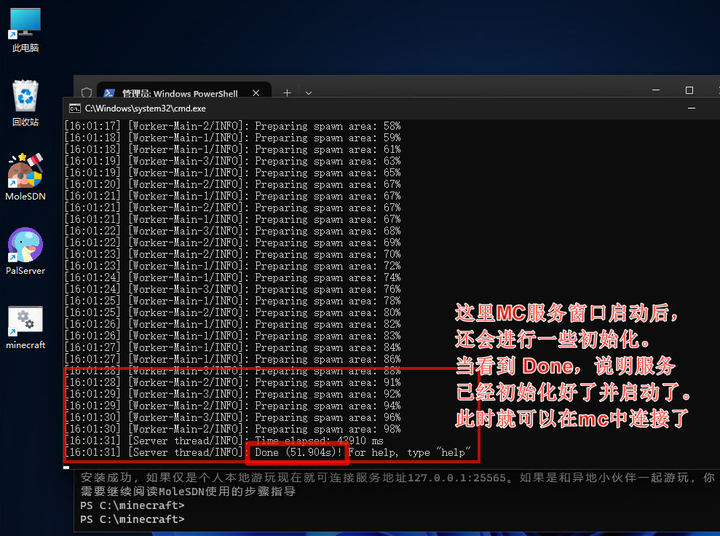The width and height of the screenshot is (720, 536).
Task: Click the 'Done (51.904s)!' text
Action: point(298,452)
